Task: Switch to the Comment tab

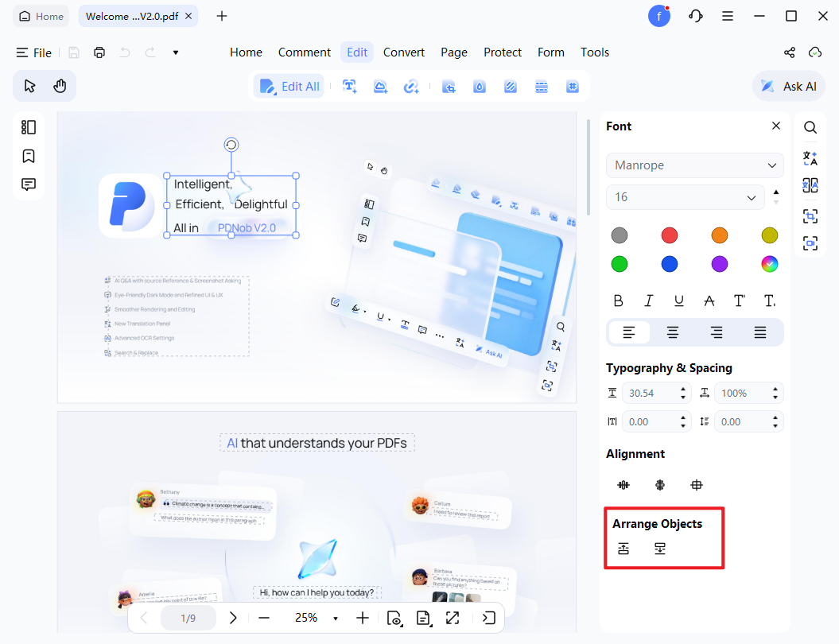Action: (305, 52)
